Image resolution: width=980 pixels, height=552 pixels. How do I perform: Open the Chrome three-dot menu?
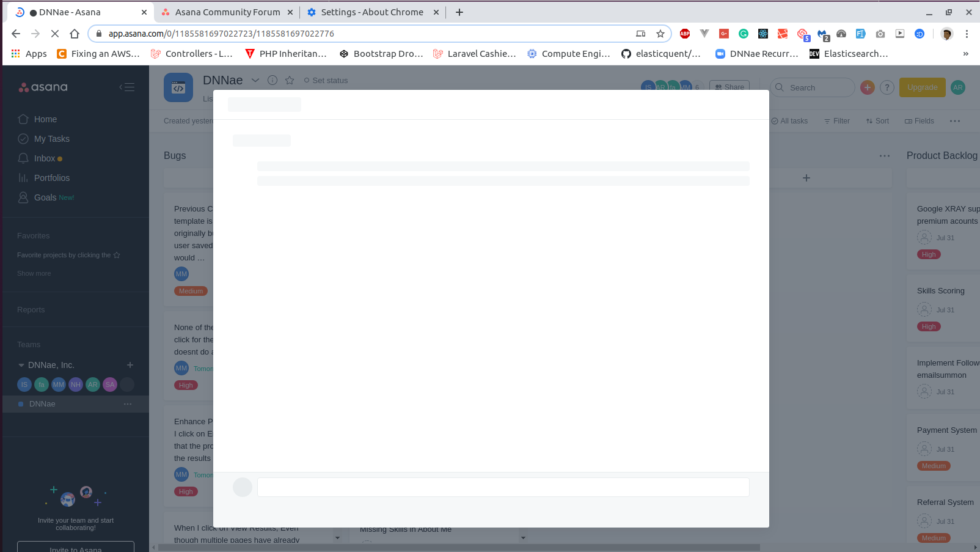tap(967, 34)
